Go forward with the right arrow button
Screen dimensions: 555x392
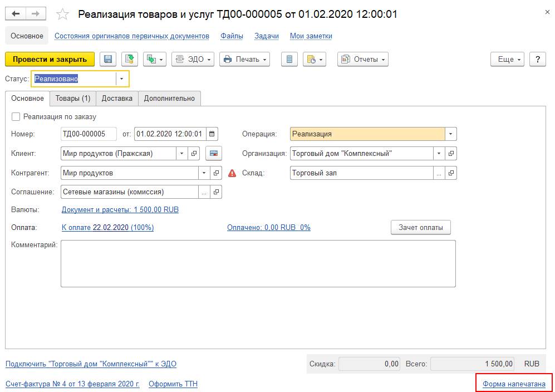36,14
